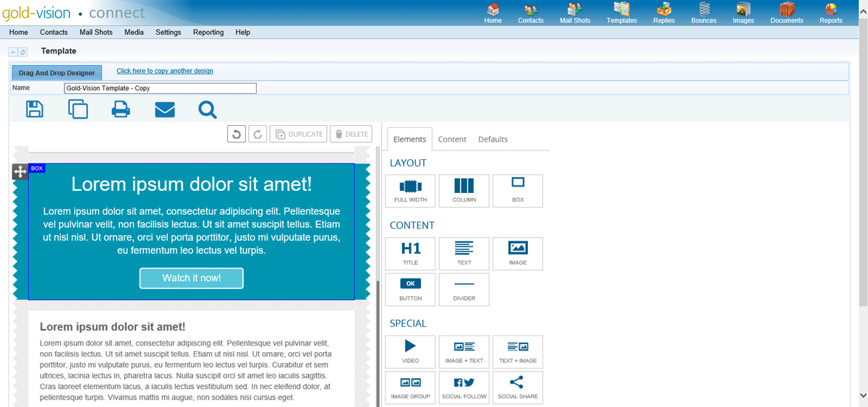The height and width of the screenshot is (407, 868).
Task: Switch to the Content tab
Action: click(x=452, y=140)
